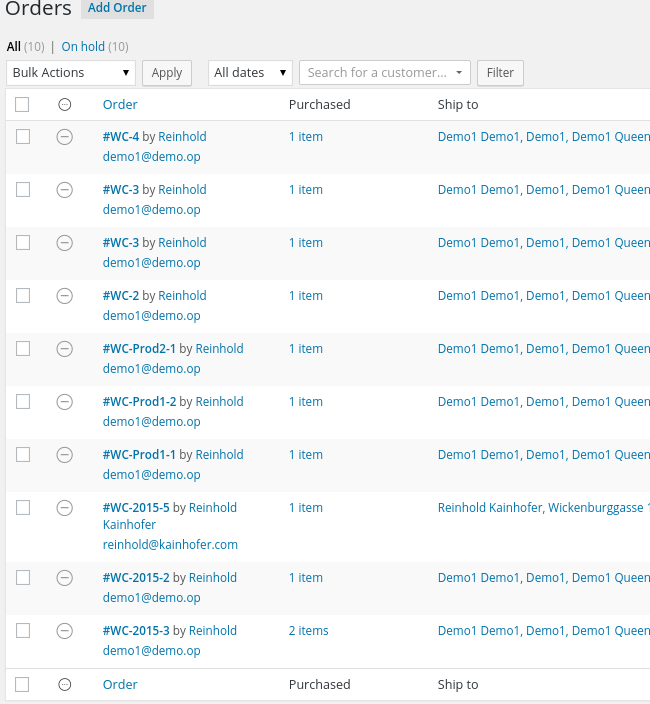
Task: Click the Filter button
Action: [500, 73]
